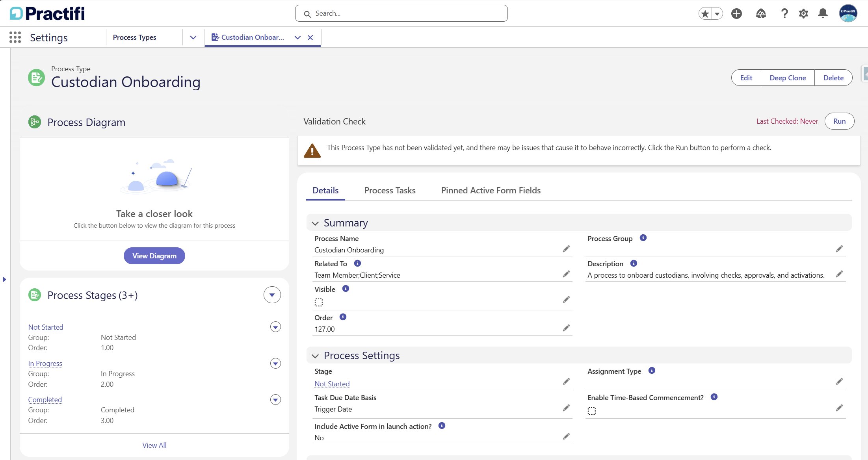Open View All process stages link
Screen dimensions: 868x460
154,445
